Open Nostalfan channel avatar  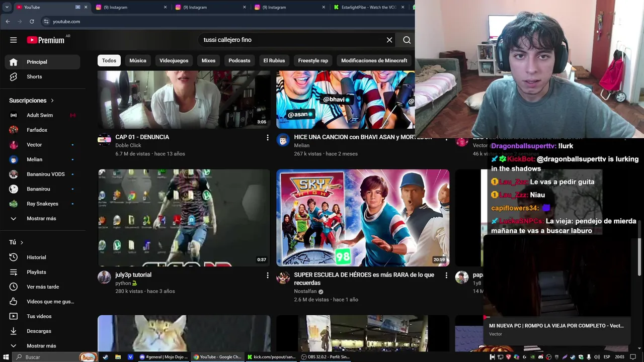283,278
